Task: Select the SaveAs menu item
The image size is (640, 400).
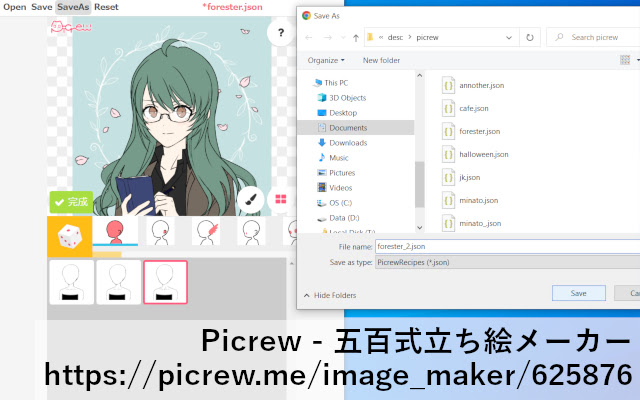Action: 73,7
